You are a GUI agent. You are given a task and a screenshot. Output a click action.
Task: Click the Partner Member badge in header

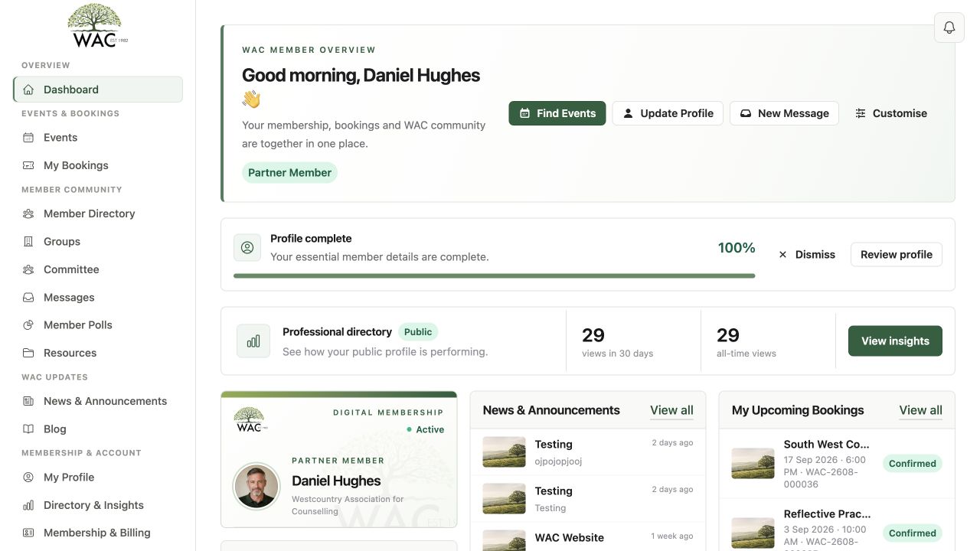point(289,173)
